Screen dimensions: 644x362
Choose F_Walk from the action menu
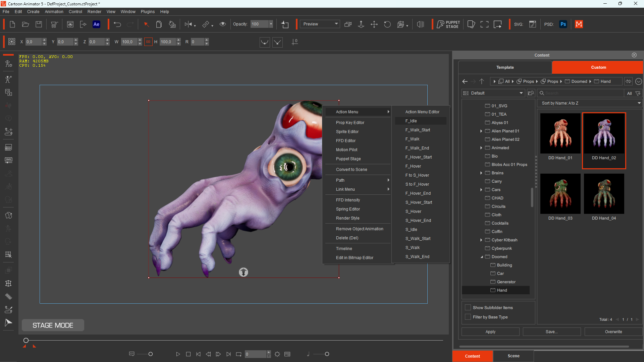pos(412,139)
